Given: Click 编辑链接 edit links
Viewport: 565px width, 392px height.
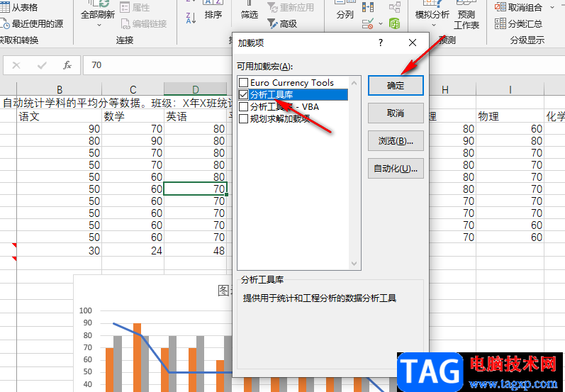Looking at the screenshot, I should [x=144, y=24].
